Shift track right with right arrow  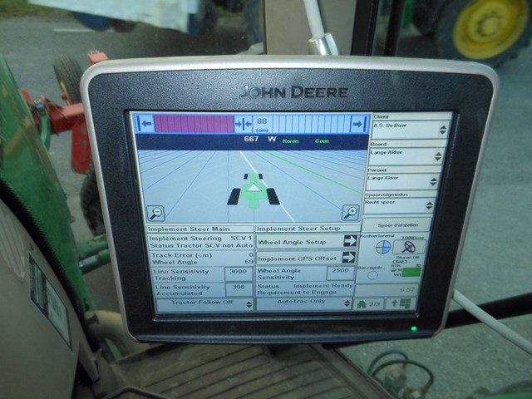click(359, 125)
